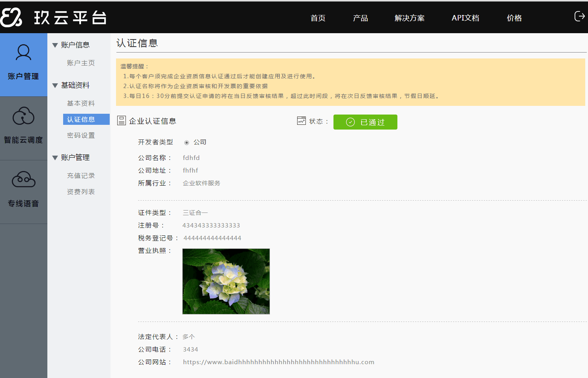Open the company website URL

[x=279, y=362]
